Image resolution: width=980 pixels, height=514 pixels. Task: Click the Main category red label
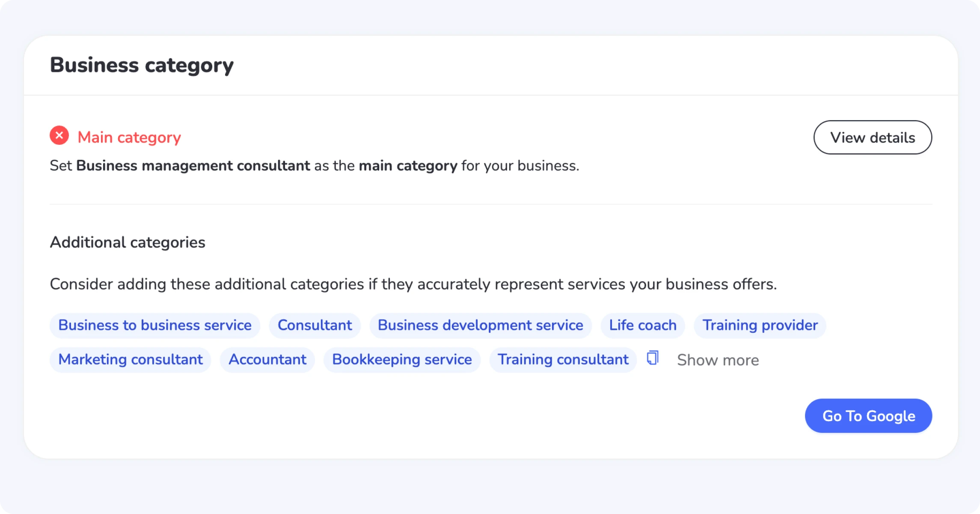coord(129,137)
